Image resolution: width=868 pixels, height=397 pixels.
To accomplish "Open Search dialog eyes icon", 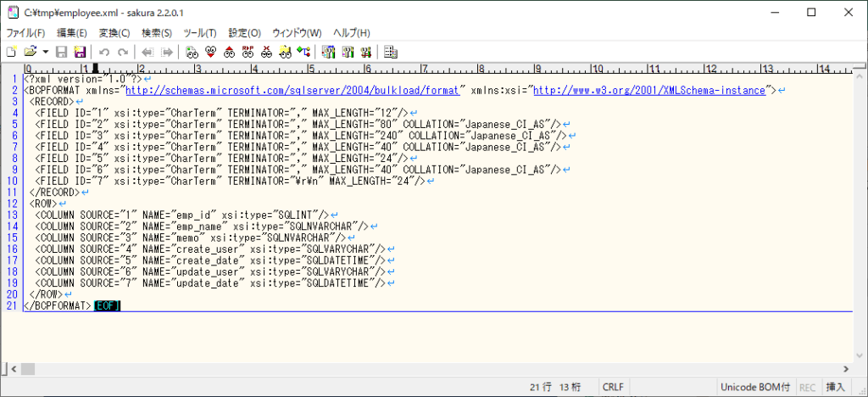I will pos(192,53).
